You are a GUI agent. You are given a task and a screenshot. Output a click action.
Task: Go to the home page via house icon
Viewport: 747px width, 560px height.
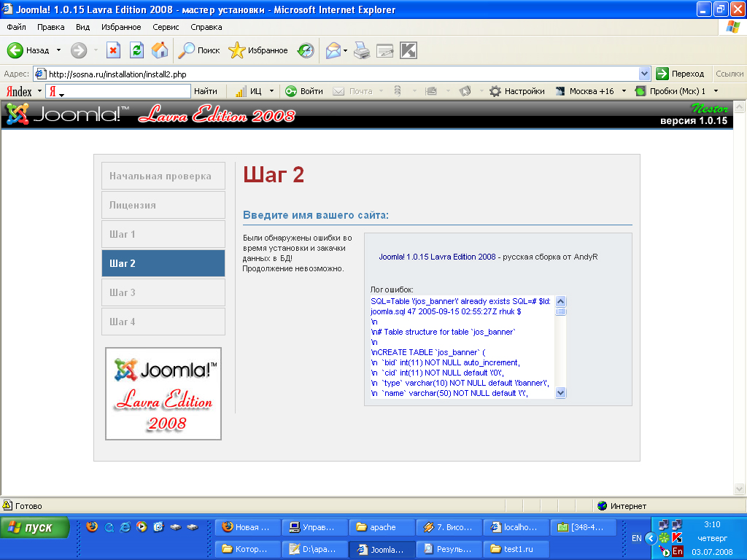[160, 50]
